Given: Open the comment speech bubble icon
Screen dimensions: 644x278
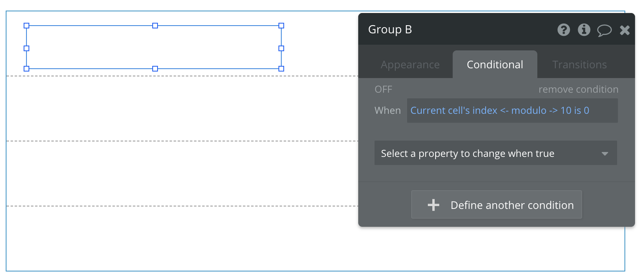Looking at the screenshot, I should (x=604, y=30).
